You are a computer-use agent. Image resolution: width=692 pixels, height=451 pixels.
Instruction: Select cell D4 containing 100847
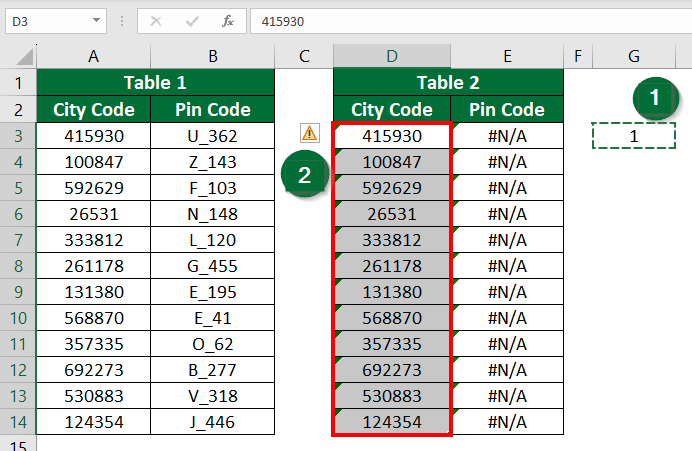point(392,162)
